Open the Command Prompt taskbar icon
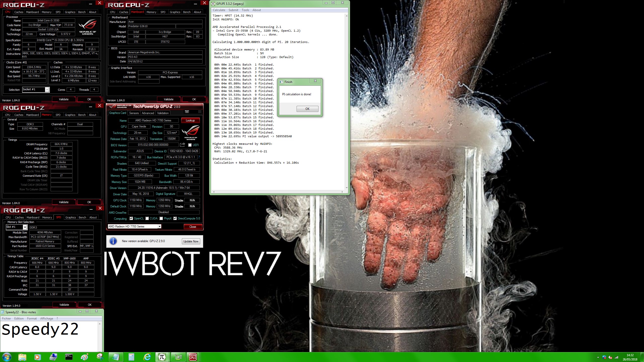Viewport: 644px width, 362px height. click(69, 357)
